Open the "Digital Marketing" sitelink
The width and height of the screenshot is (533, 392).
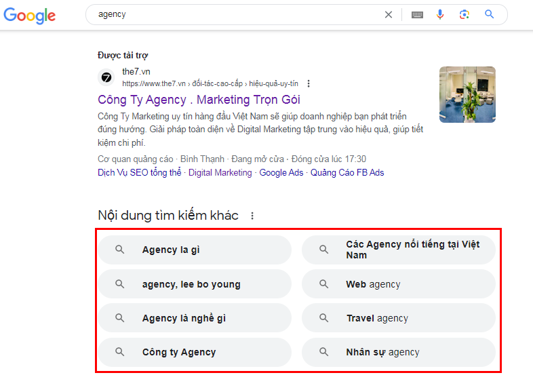tap(220, 173)
